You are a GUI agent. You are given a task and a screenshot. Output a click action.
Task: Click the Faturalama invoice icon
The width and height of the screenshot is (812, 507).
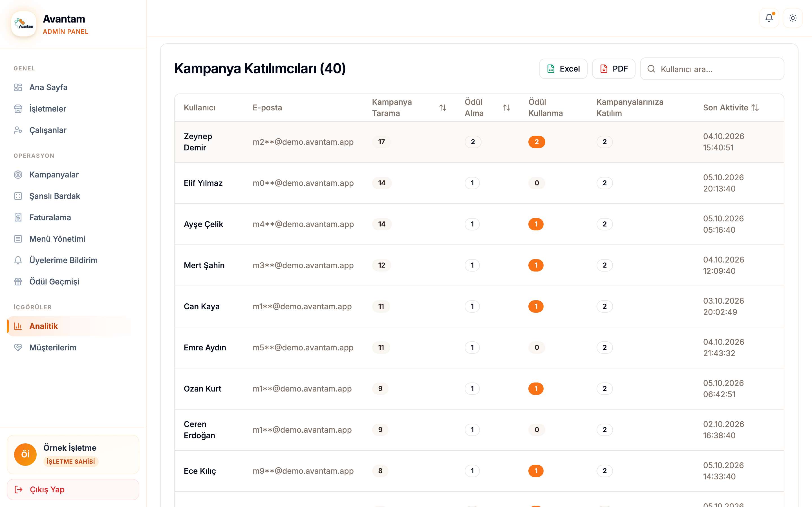(18, 218)
